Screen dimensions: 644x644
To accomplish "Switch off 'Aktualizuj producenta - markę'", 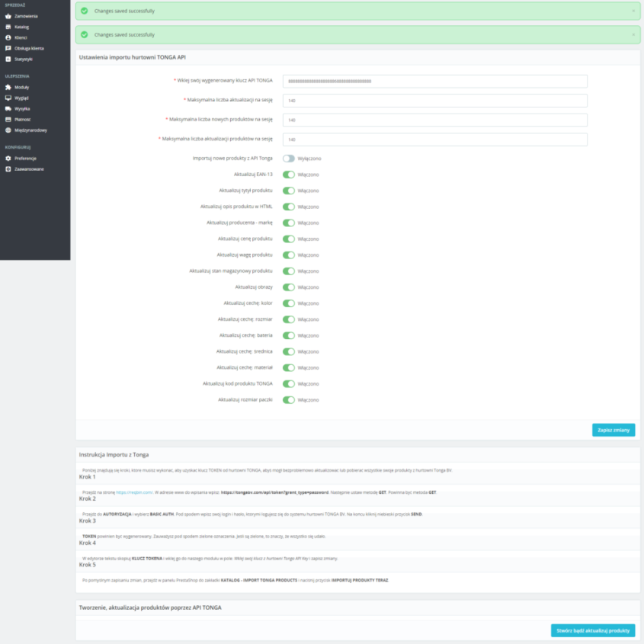I will point(289,223).
